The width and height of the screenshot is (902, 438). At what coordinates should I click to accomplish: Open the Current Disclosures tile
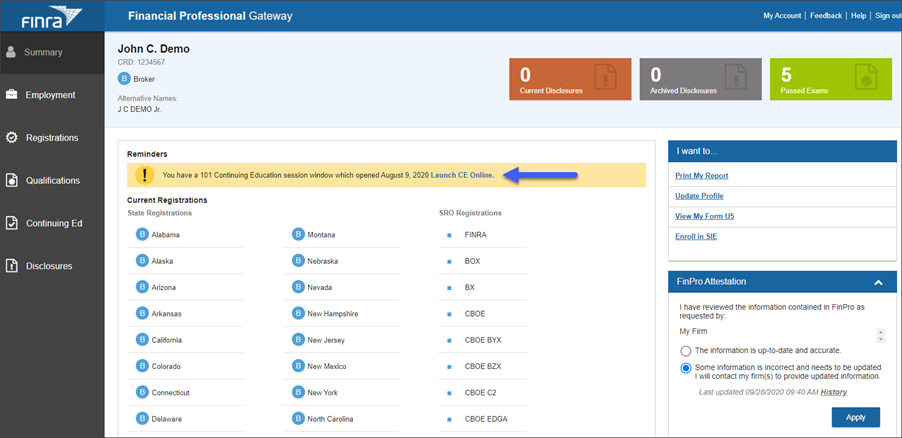(x=570, y=79)
